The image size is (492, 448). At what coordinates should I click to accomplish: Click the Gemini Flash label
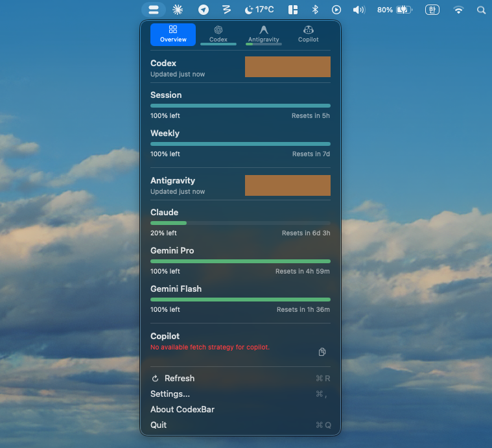pyautogui.click(x=176, y=289)
